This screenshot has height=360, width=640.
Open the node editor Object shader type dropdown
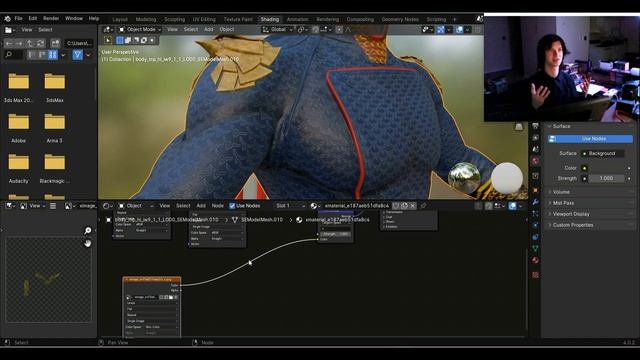tap(136, 206)
